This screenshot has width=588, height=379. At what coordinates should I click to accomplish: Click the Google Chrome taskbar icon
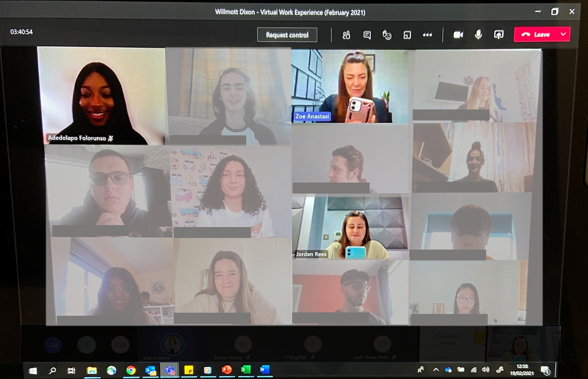point(131,371)
